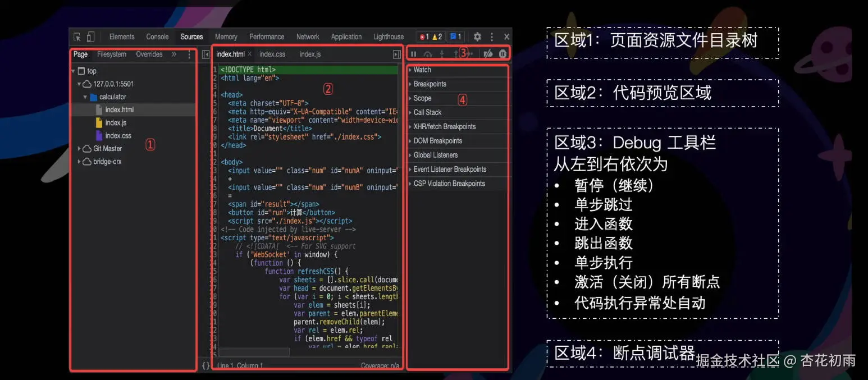
Task: Open the Lighthouse panel
Action: tap(389, 37)
